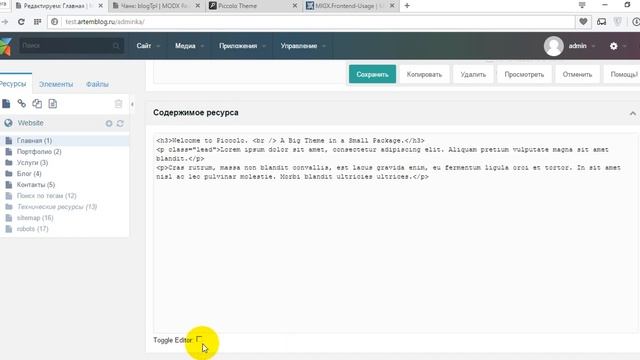Open the Управление dropdown menu

click(303, 46)
